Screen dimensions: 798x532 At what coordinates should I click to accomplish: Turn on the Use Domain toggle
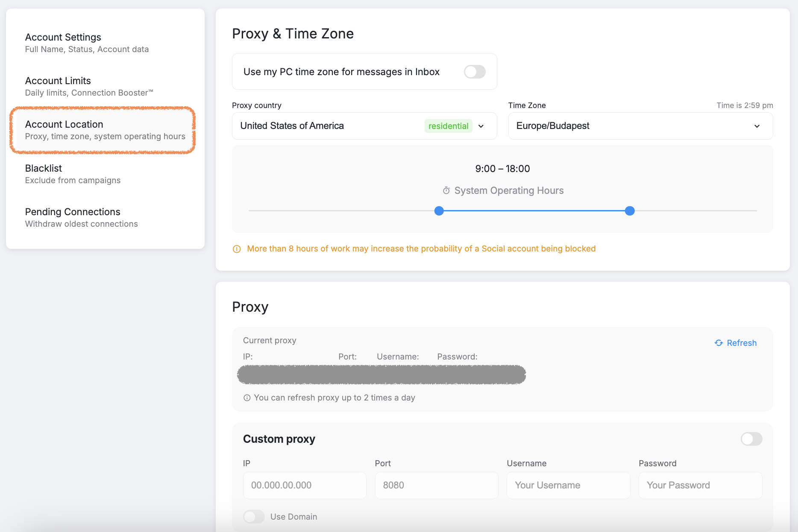[254, 517]
